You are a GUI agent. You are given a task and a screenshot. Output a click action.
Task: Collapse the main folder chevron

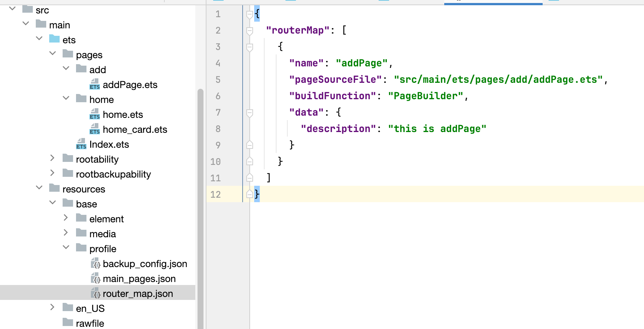(x=26, y=23)
